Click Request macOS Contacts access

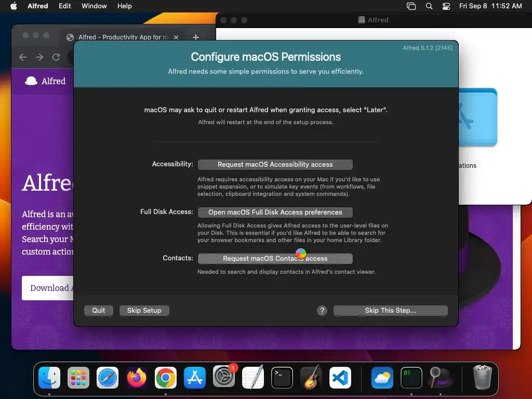pos(275,258)
